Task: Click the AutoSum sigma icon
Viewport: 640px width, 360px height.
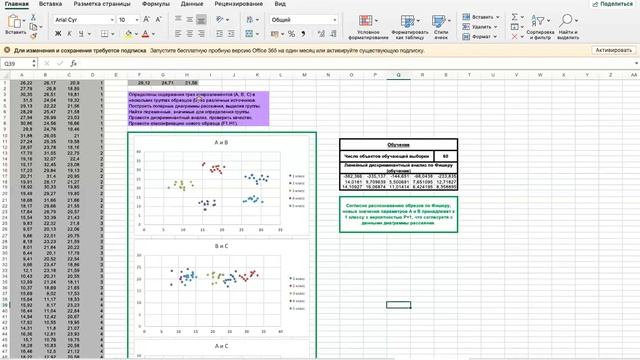Action: 515,17
